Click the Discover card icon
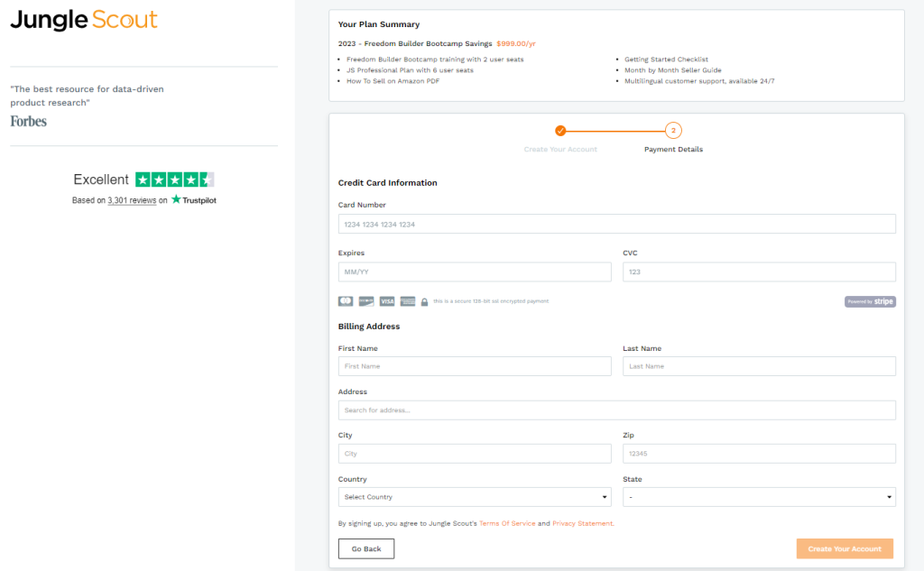Image resolution: width=924 pixels, height=571 pixels. pyautogui.click(x=366, y=301)
